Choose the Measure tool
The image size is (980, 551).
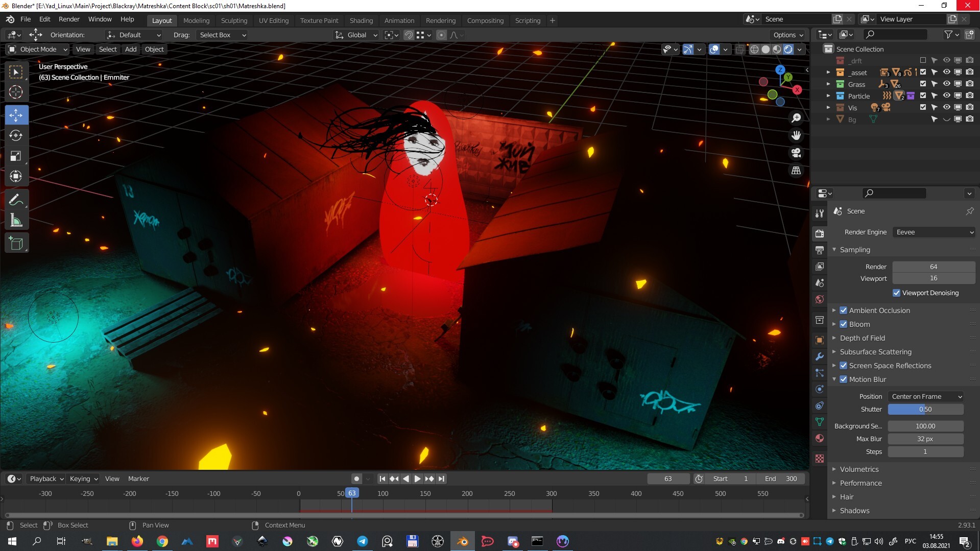tap(16, 220)
